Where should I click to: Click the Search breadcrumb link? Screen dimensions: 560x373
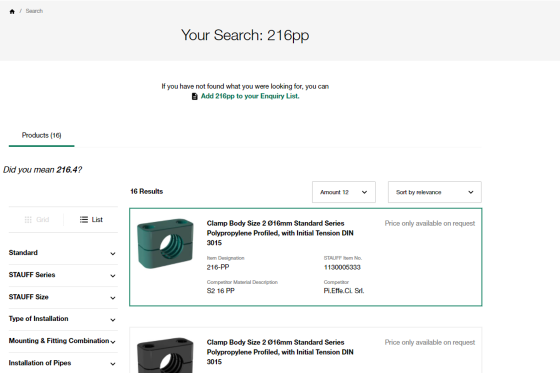34,11
